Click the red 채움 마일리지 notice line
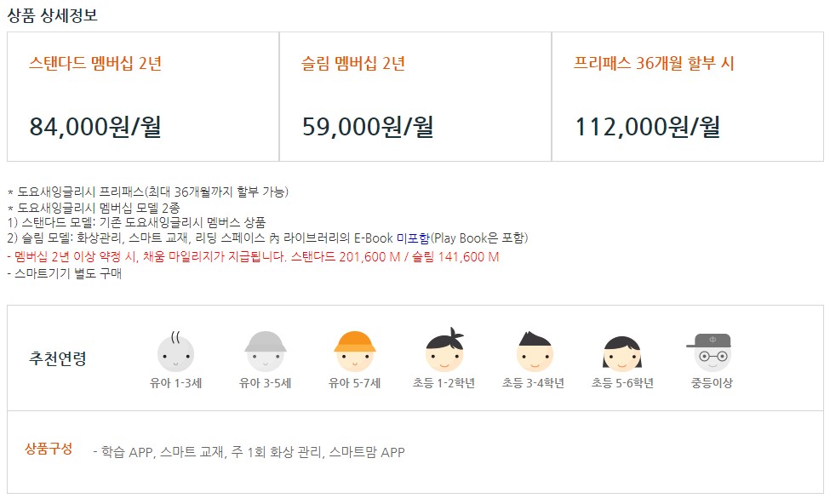 [x=253, y=257]
